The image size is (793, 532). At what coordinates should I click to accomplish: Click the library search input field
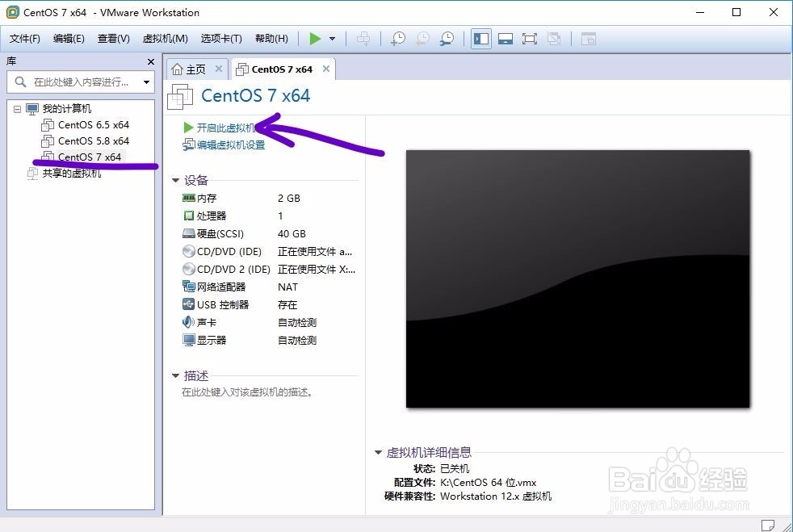tap(81, 82)
